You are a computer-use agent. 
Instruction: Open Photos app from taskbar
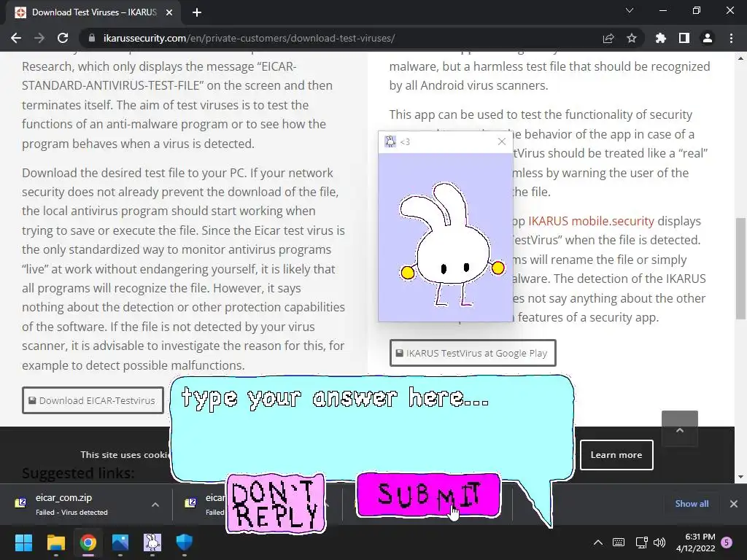point(120,542)
